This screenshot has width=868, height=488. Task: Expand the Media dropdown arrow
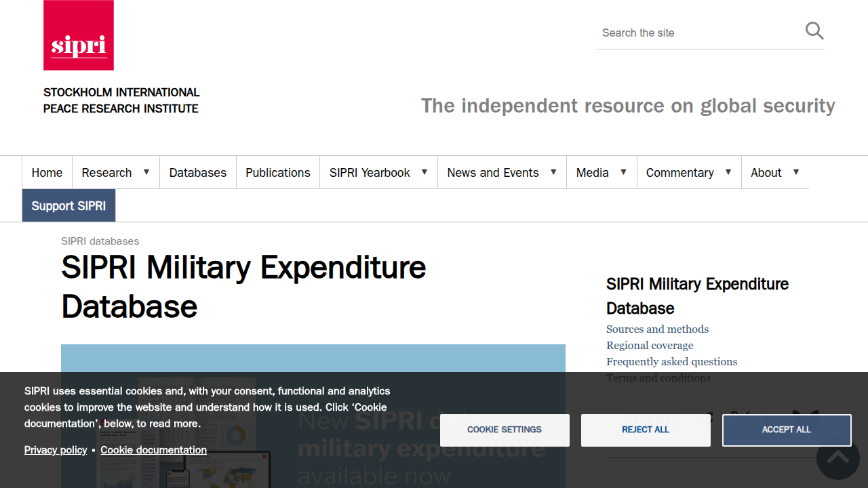(x=623, y=172)
